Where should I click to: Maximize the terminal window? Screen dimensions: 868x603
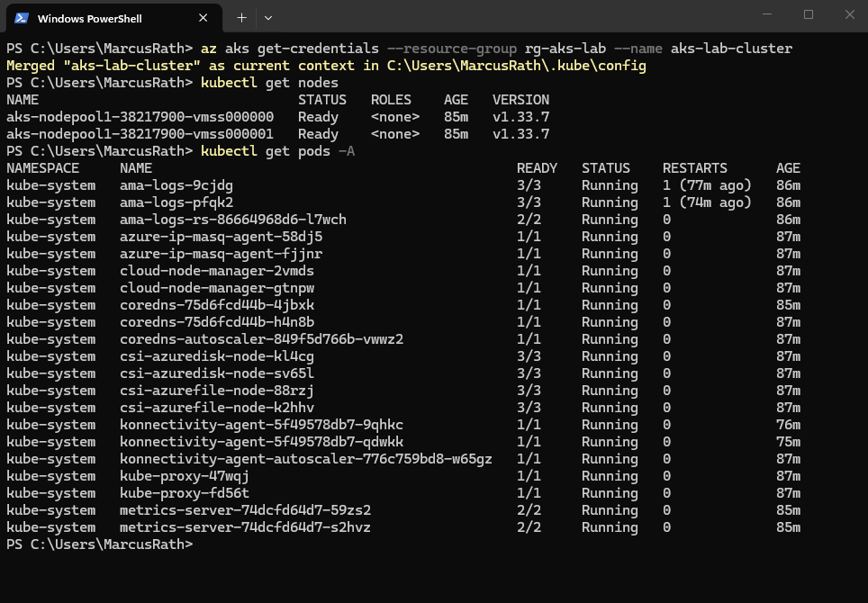(x=808, y=14)
